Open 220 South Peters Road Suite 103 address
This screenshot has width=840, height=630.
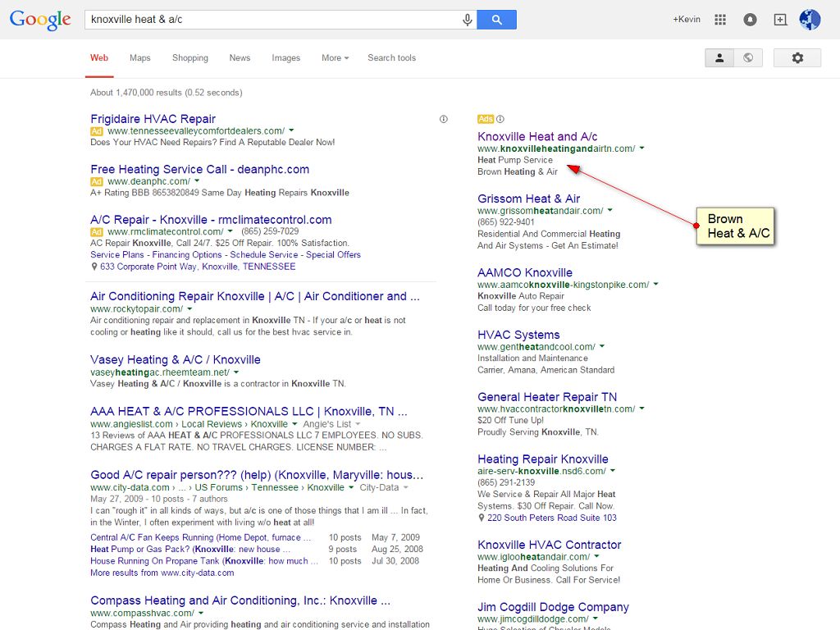point(552,518)
